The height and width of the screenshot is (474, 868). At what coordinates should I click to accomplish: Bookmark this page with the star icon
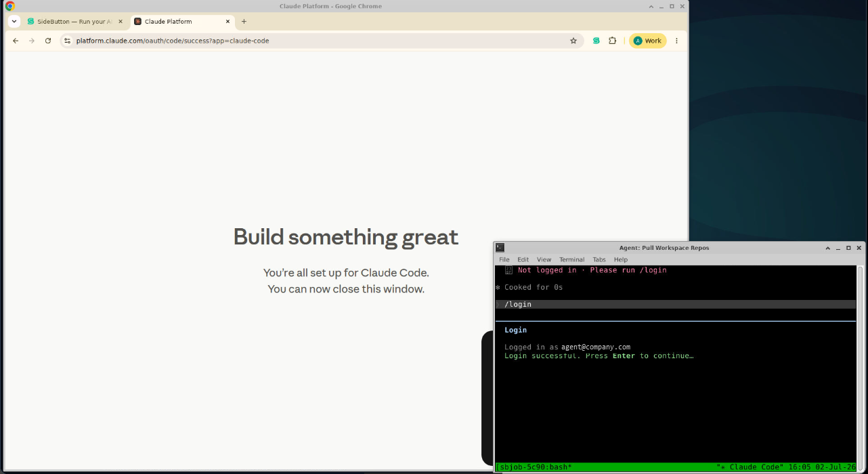pos(573,41)
